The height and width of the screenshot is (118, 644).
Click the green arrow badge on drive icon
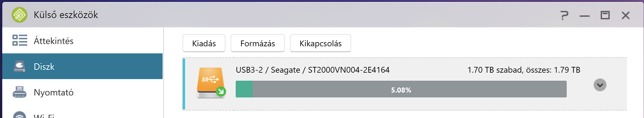coord(221,92)
